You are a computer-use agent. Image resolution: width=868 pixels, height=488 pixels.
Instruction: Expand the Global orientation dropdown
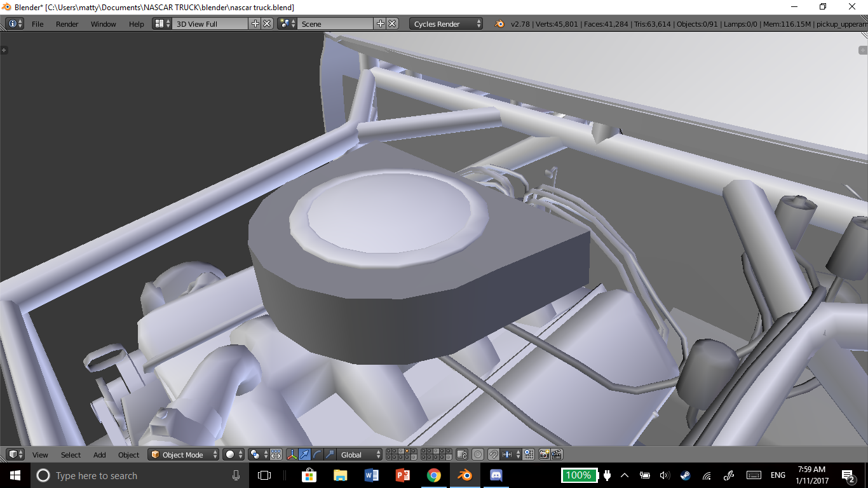coord(360,454)
